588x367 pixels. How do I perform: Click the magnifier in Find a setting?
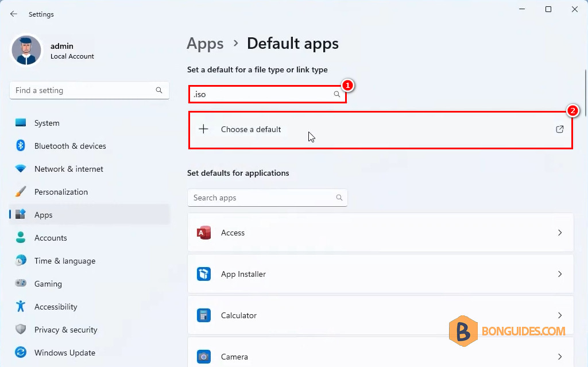coord(159,90)
